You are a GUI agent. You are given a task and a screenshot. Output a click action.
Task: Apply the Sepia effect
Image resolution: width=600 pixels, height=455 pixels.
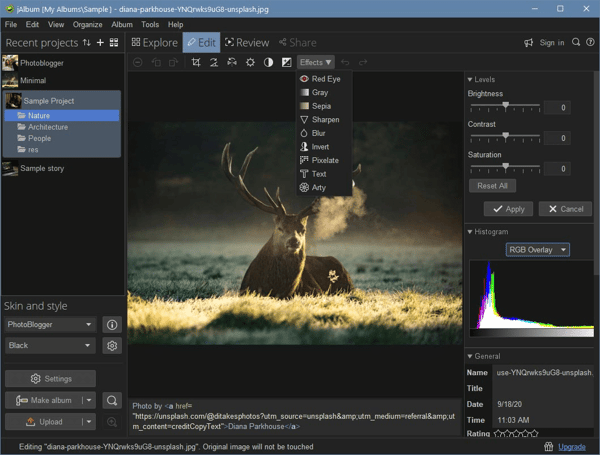[x=324, y=106]
